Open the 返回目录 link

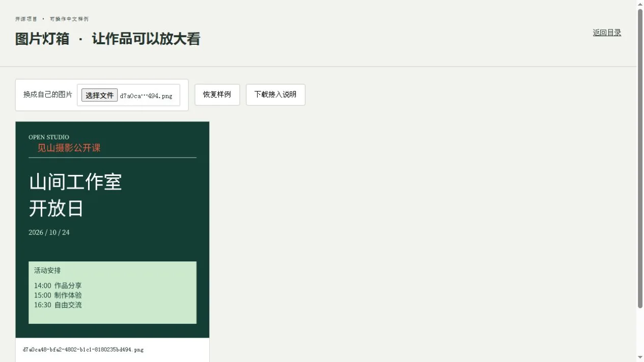(x=607, y=33)
